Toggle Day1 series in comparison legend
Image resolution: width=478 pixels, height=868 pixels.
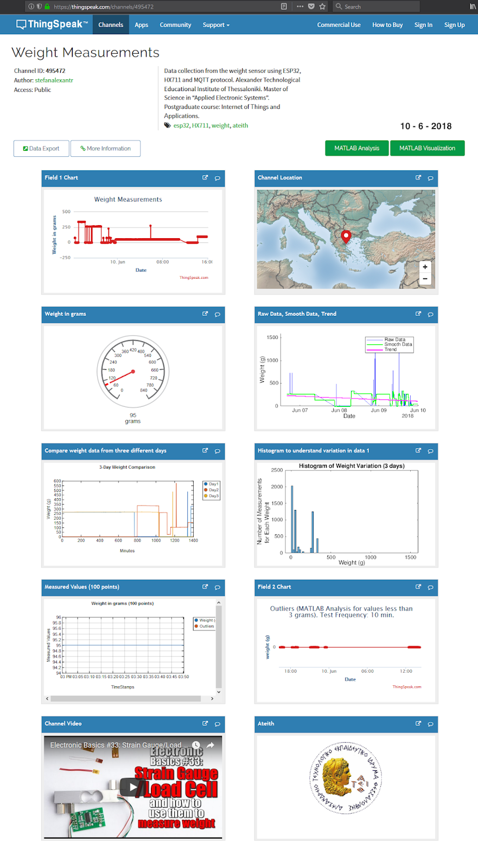(x=211, y=484)
